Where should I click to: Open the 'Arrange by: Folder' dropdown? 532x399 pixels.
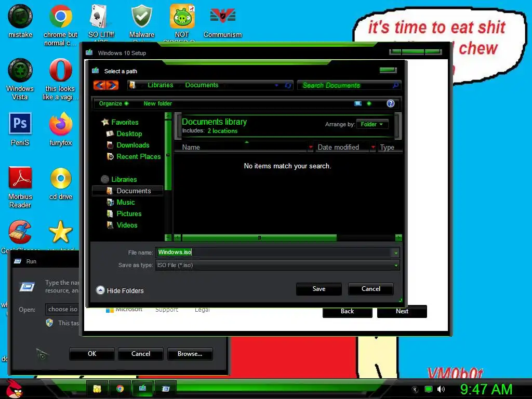click(x=372, y=124)
